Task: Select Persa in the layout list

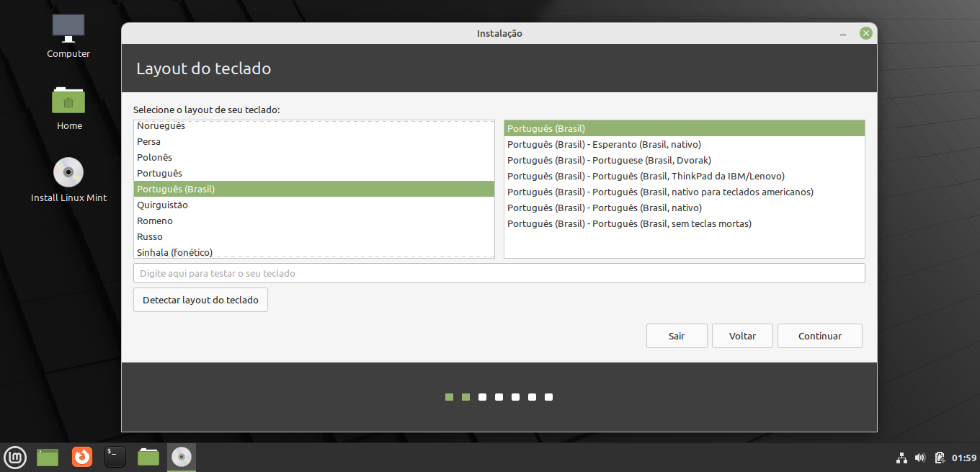Action: coord(314,141)
